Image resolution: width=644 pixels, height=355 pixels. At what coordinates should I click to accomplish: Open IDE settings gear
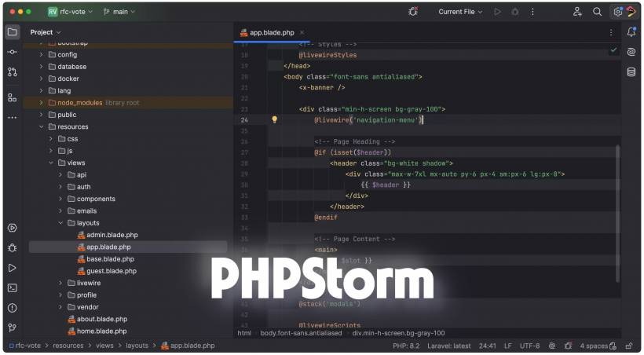[x=618, y=12]
